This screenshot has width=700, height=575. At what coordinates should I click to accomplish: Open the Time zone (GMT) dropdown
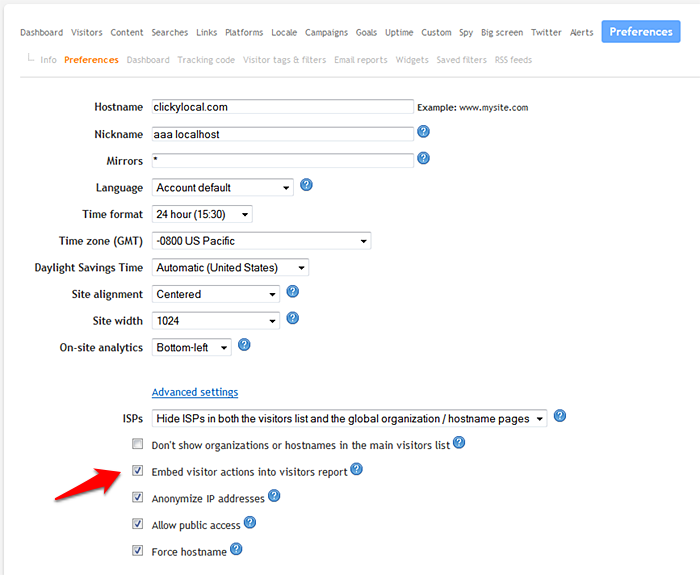click(260, 241)
